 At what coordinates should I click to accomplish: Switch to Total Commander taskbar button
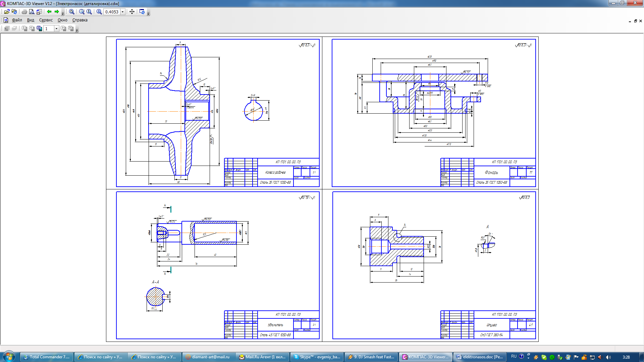[46, 357]
